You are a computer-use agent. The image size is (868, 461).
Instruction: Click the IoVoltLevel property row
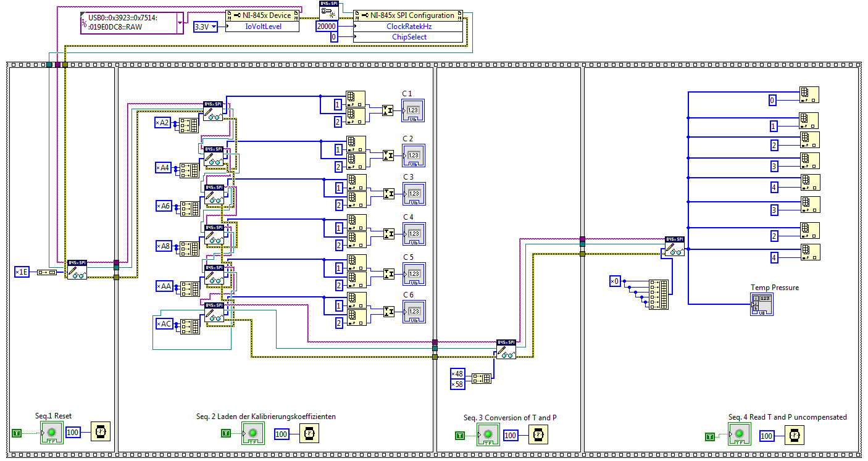coord(262,27)
